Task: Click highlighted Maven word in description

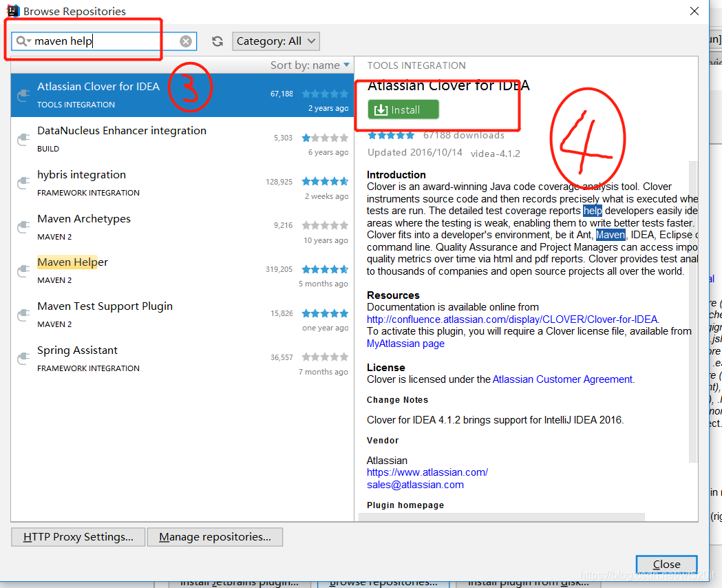Action: [x=610, y=235]
